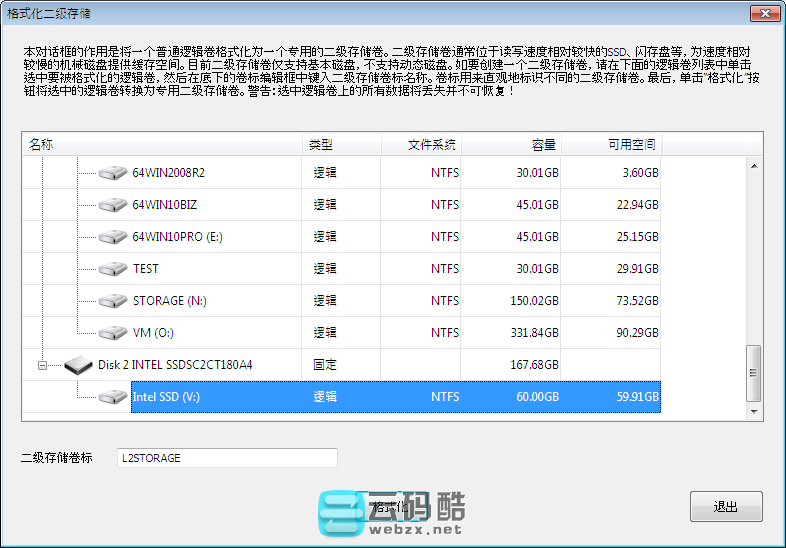This screenshot has width=786, height=548.
Task: Click the 二级存储卷标 text field
Action: point(227,458)
